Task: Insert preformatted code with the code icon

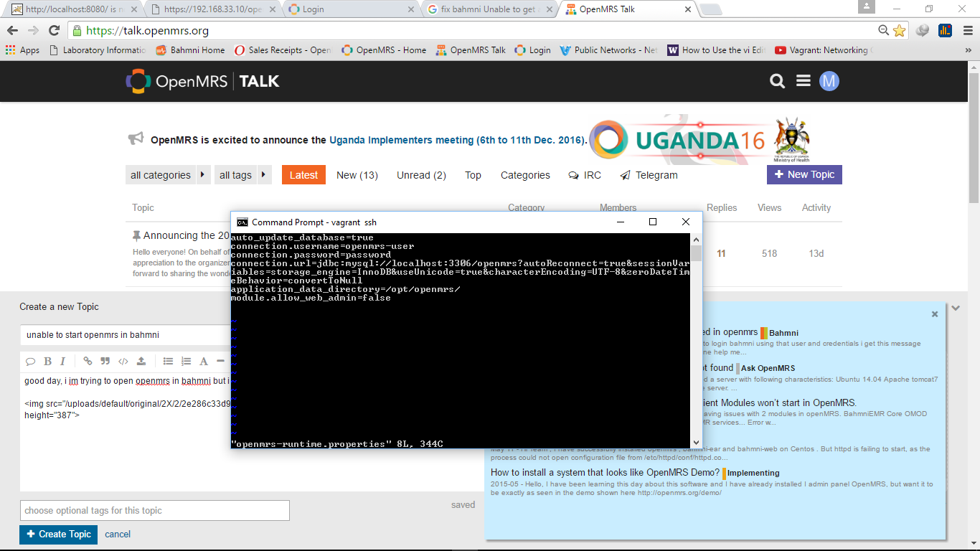Action: 123,361
